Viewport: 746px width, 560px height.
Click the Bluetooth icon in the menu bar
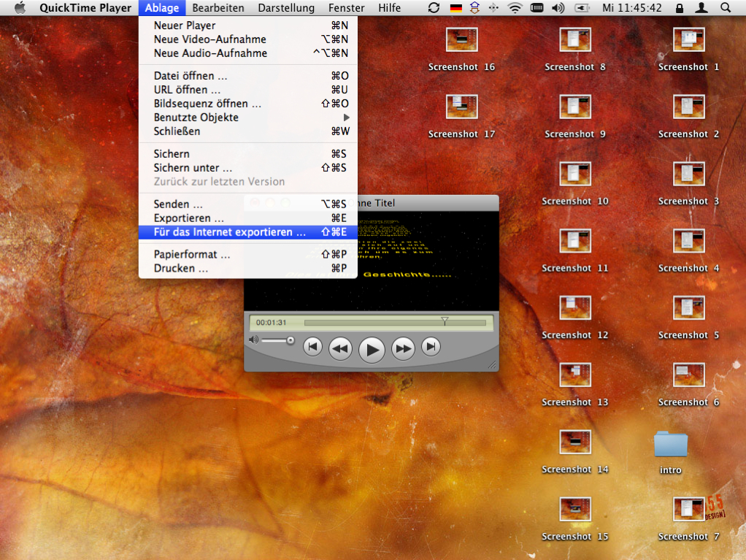(493, 7)
